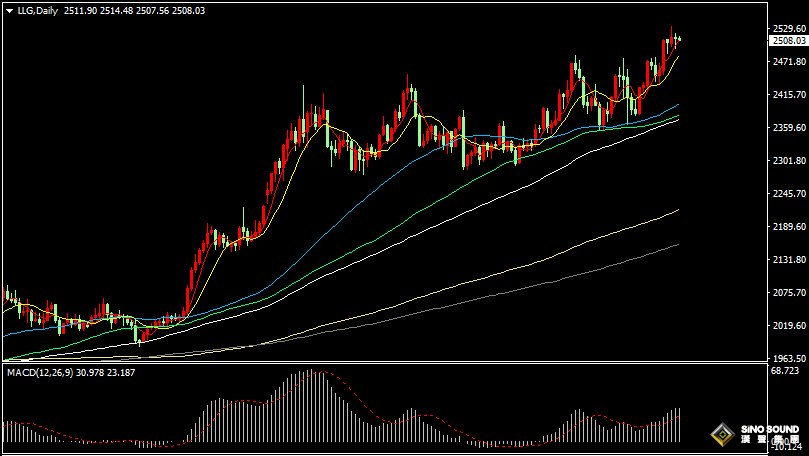Click the 2301.80 level on price scale
The image size is (809, 456).
pos(788,161)
